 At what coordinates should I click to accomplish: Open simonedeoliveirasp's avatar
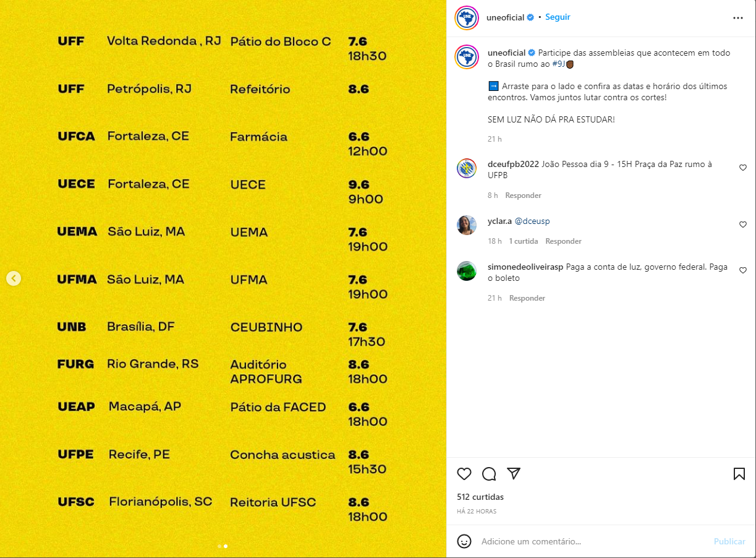(467, 271)
